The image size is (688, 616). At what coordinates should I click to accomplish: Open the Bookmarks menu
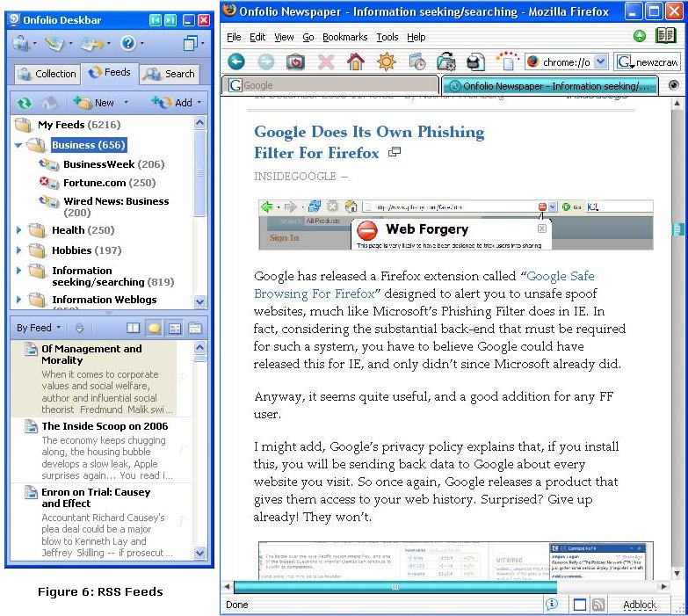pos(344,37)
